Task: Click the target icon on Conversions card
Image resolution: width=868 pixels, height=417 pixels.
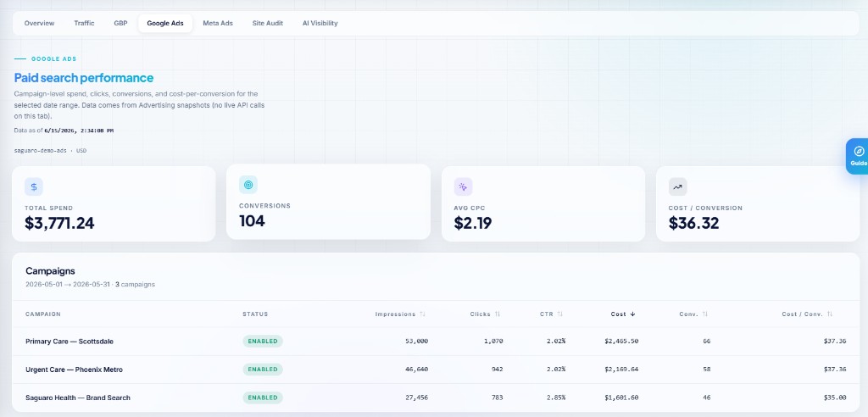Action: tap(248, 185)
